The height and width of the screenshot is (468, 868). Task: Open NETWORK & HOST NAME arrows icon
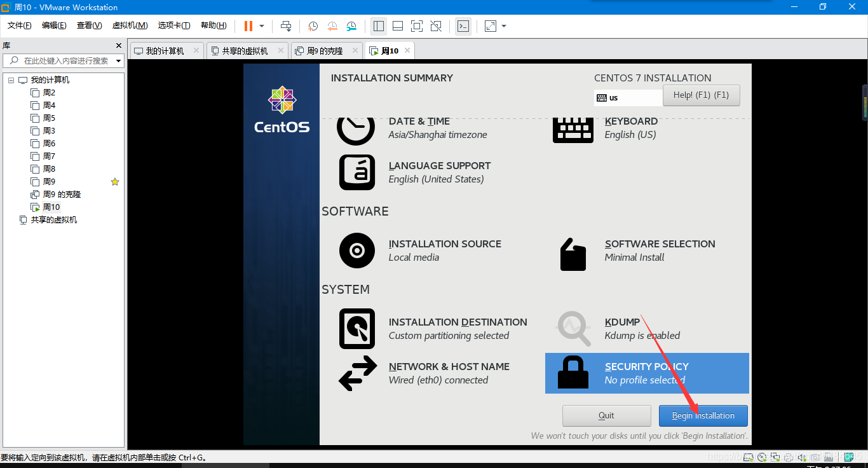[x=358, y=373]
